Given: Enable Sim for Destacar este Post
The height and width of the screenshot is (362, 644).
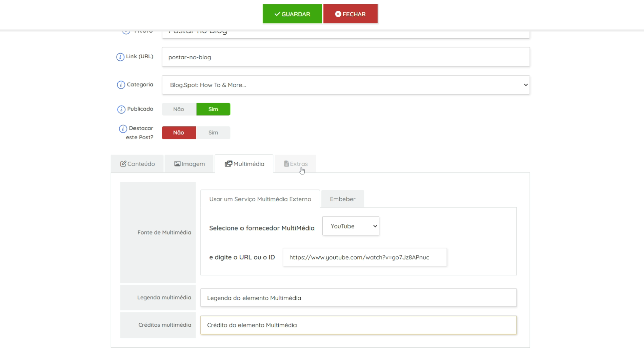Looking at the screenshot, I should tap(213, 133).
